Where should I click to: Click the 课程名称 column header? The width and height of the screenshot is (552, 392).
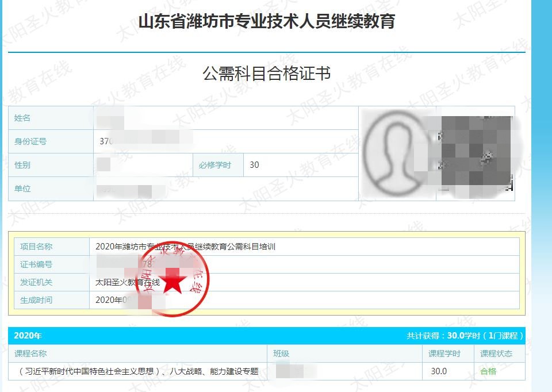[30, 353]
